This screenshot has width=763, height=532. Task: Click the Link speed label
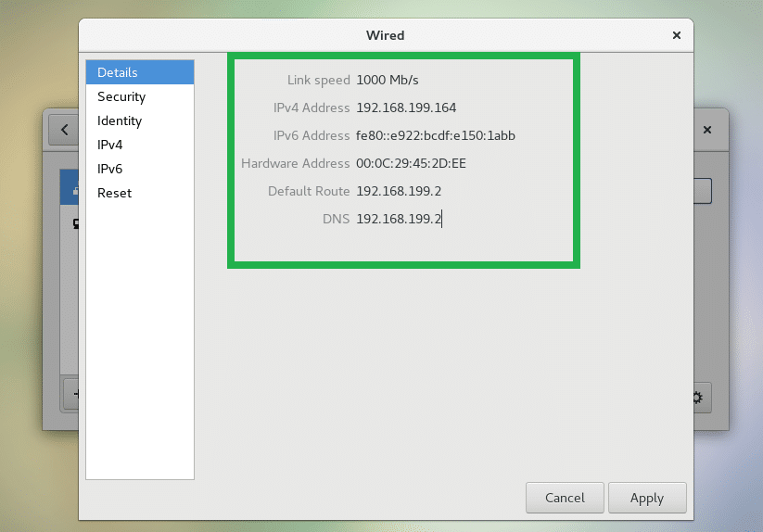[318, 80]
